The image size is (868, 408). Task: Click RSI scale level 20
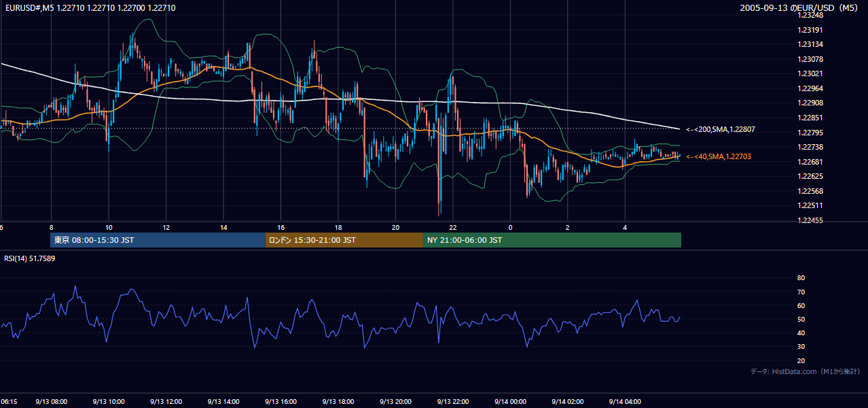pos(801,360)
